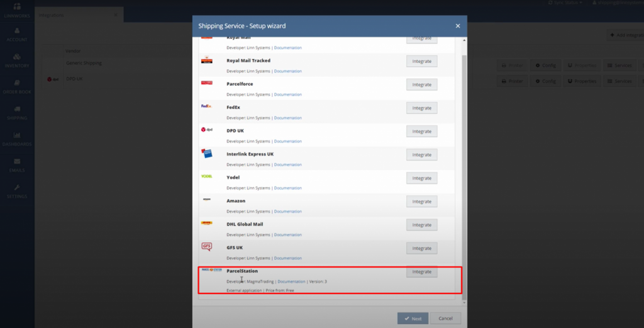Screen dimensions: 644x328
Task: Close the Shipping Service setup wizard
Action: [458, 26]
